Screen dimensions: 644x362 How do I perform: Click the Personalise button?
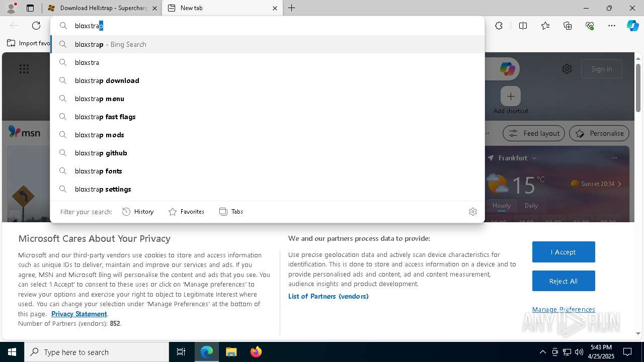(599, 133)
